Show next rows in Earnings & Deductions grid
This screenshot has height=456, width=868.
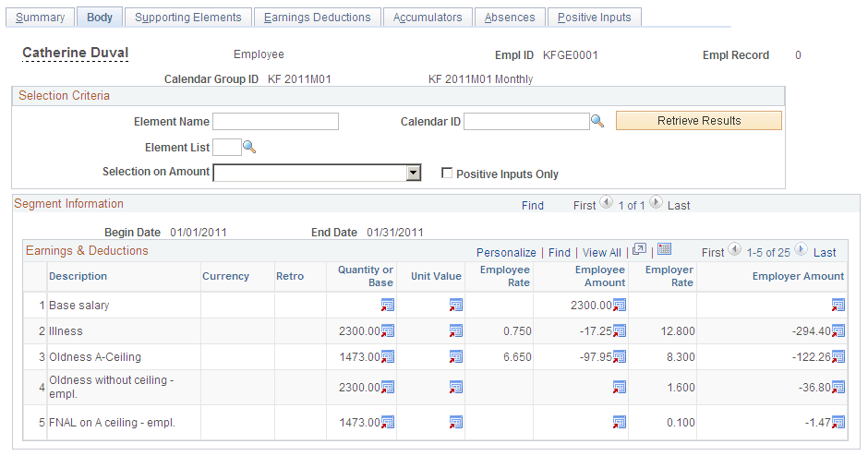coord(801,249)
